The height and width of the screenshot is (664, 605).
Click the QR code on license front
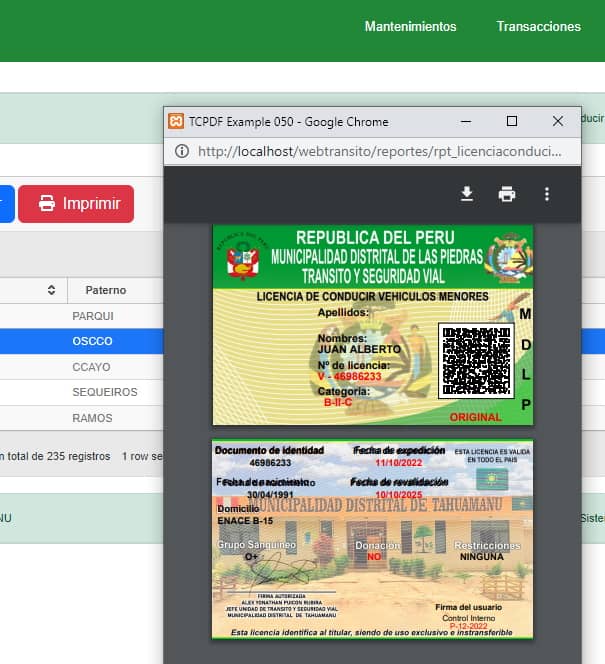click(x=476, y=360)
